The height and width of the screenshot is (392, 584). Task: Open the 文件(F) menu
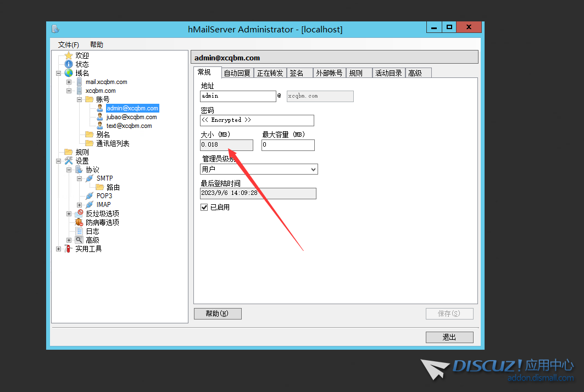point(69,44)
